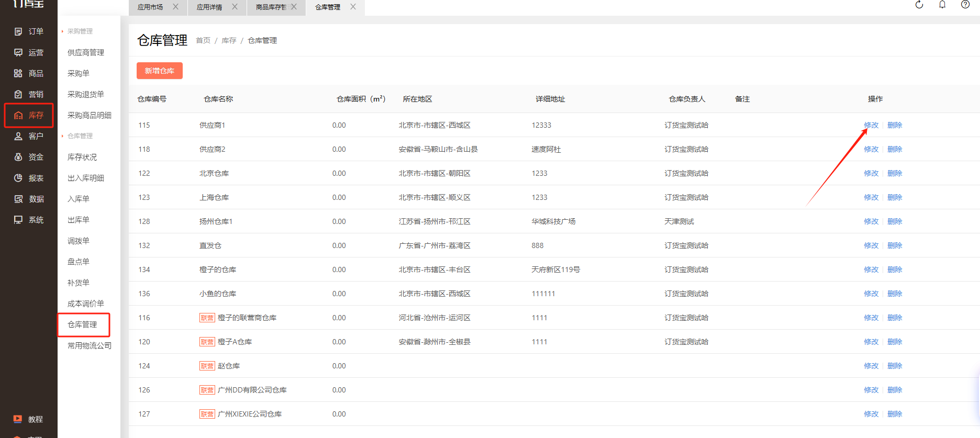Open the 系统 monitor icon
980x438 pixels.
[x=18, y=220]
